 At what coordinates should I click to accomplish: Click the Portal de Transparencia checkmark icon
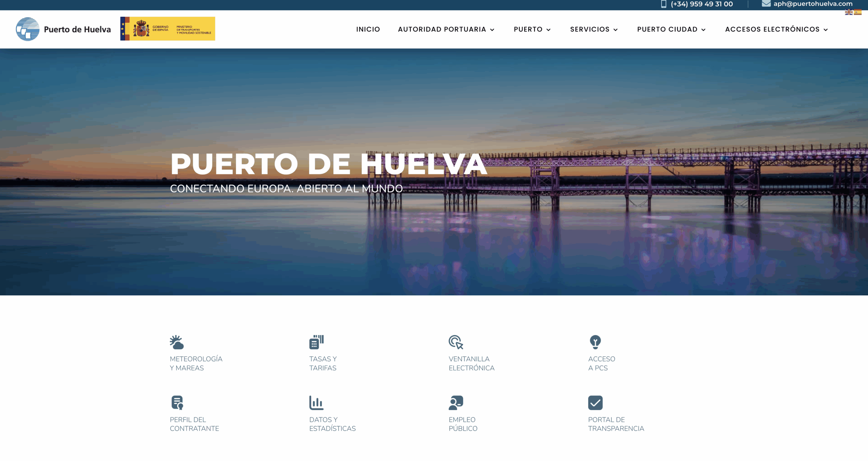tap(595, 403)
